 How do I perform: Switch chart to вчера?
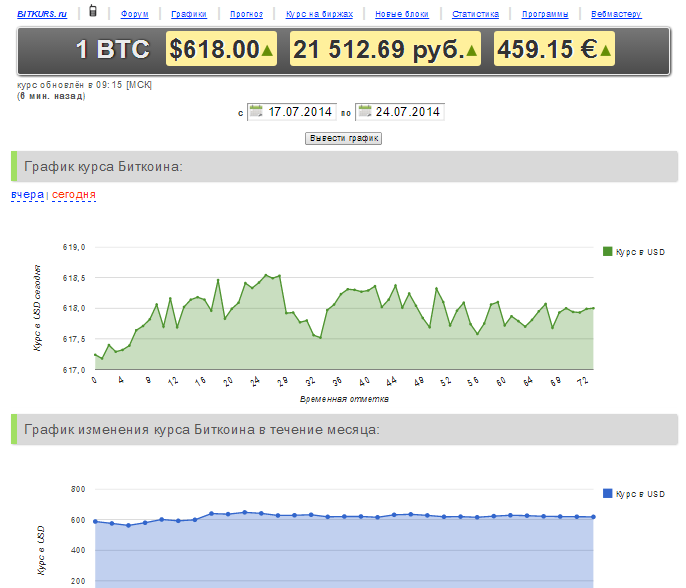(x=28, y=195)
